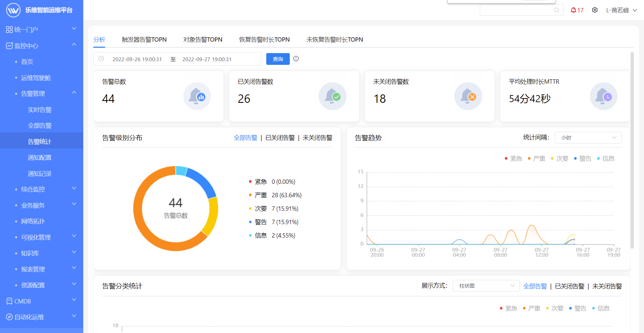
Task: Toggle 紧急 legend in category statistics chart
Action: point(508,308)
